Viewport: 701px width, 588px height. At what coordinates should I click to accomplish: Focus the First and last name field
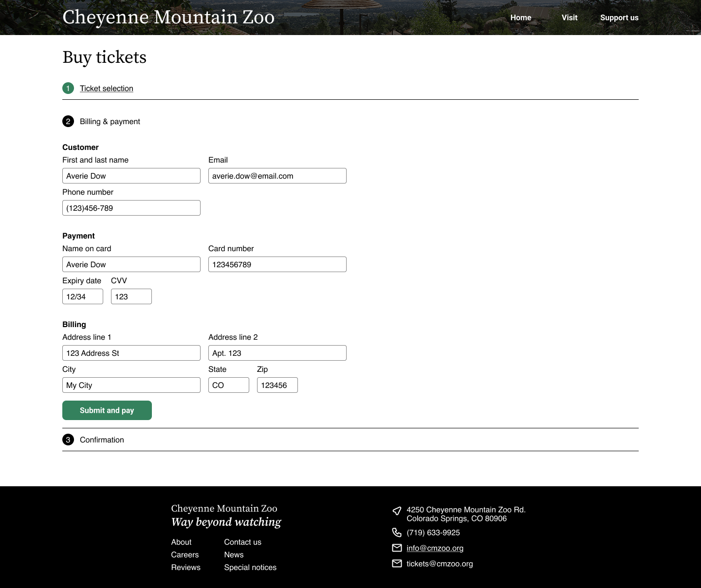131,176
